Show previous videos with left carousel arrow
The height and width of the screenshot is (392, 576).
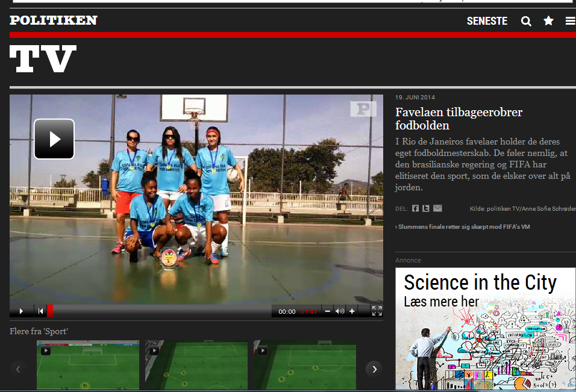click(19, 369)
